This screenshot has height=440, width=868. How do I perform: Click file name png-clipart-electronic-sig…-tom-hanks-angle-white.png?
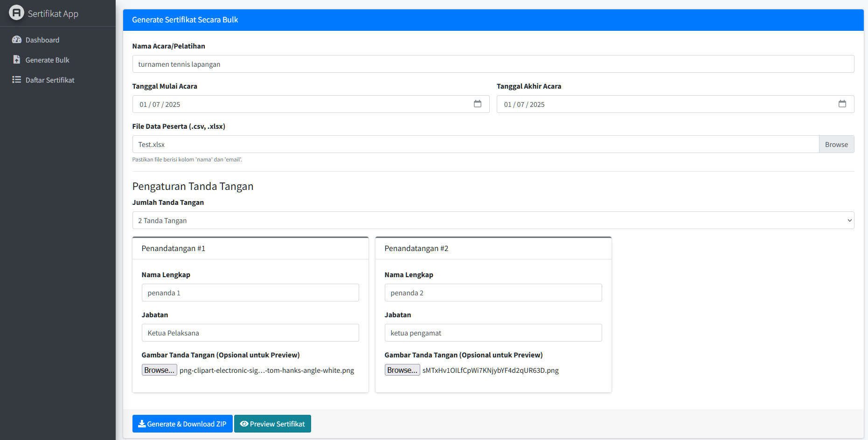pyautogui.click(x=267, y=370)
